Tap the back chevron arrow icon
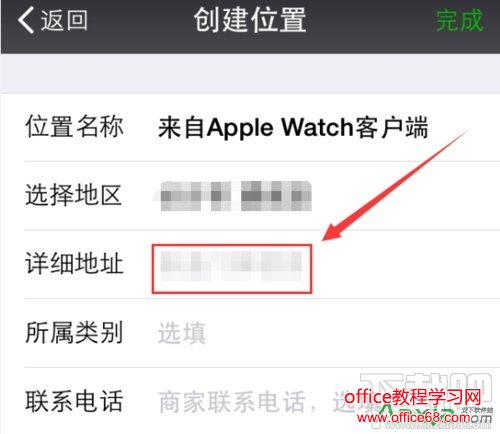500x434 pixels. click(26, 20)
